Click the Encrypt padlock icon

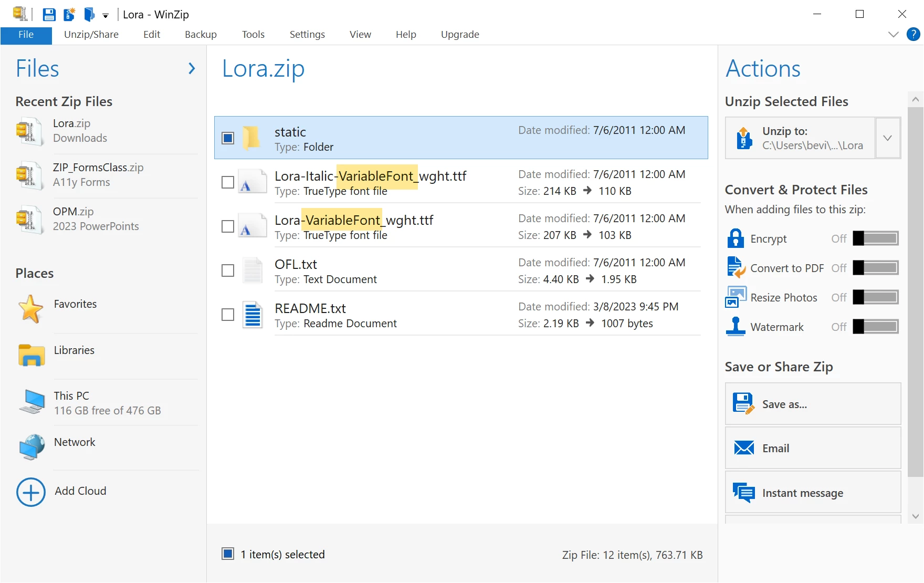coord(736,238)
